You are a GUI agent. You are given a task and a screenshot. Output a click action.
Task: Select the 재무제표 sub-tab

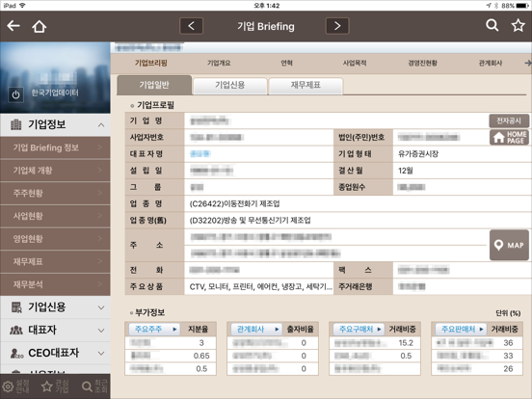click(x=306, y=86)
